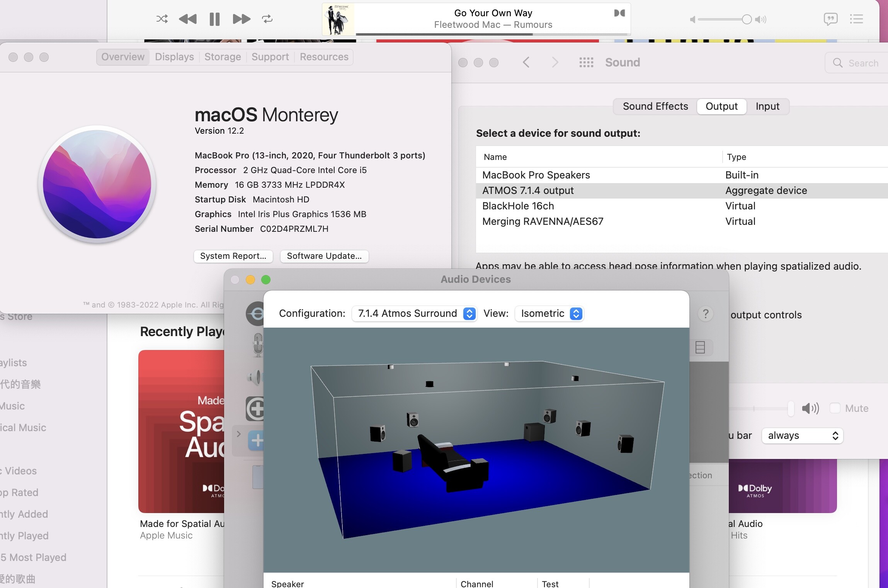
Task: Click the macOS Monterey logo image
Action: click(97, 184)
